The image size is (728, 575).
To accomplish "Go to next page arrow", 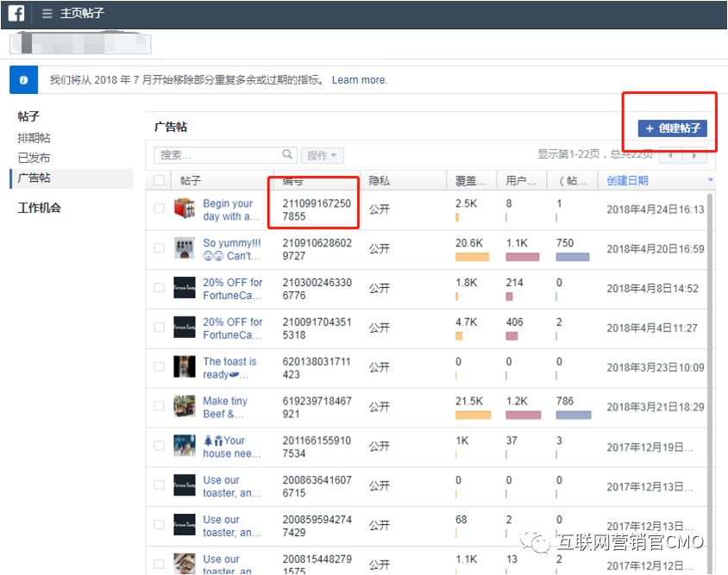I will (x=694, y=155).
